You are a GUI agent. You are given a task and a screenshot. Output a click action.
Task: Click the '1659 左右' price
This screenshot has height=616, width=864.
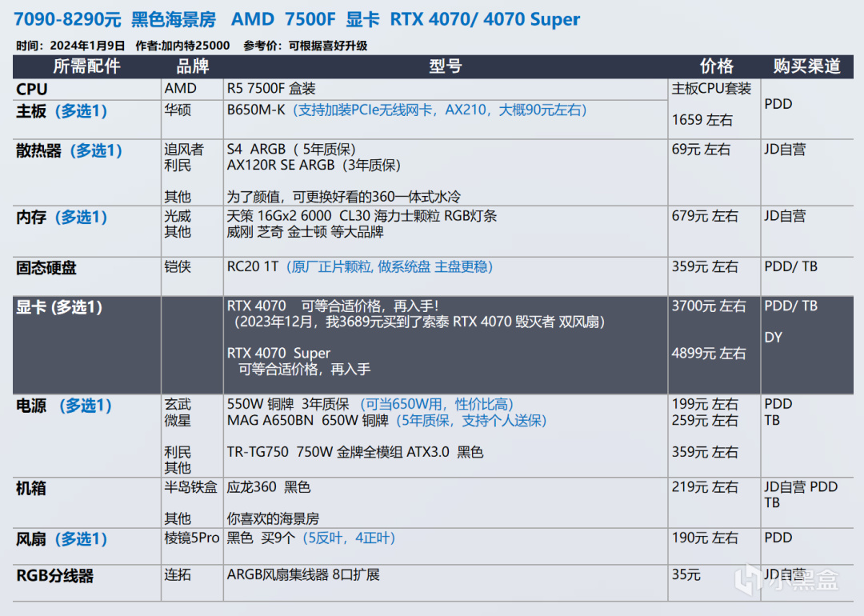(x=702, y=120)
